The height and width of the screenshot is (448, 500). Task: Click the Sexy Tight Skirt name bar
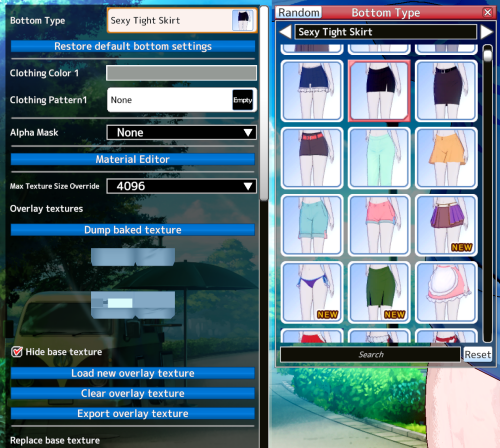click(x=386, y=32)
